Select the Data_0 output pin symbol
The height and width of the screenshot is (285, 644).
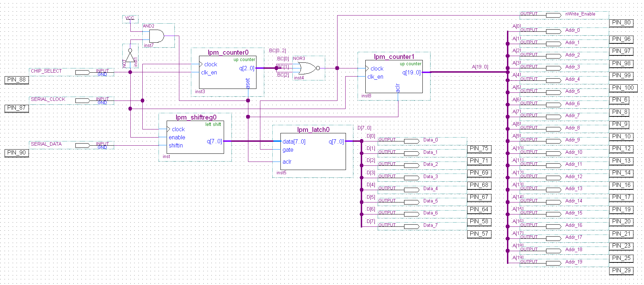tap(411, 141)
